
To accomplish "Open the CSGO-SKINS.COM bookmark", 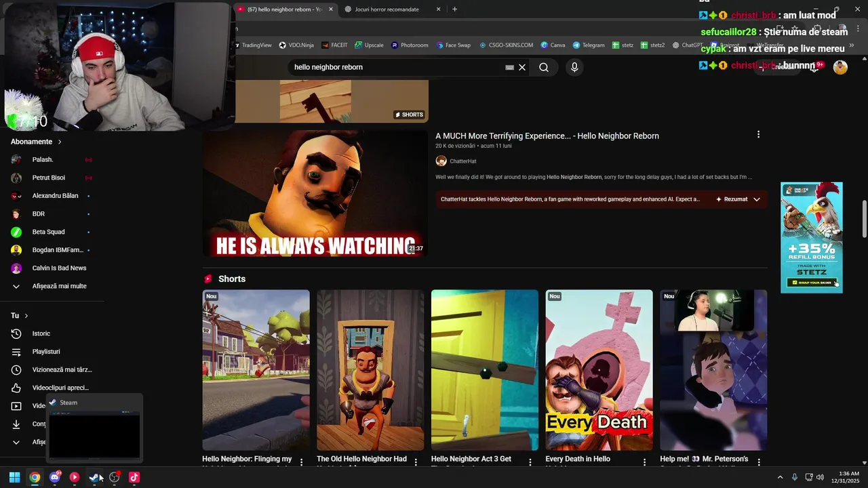I will (506, 45).
